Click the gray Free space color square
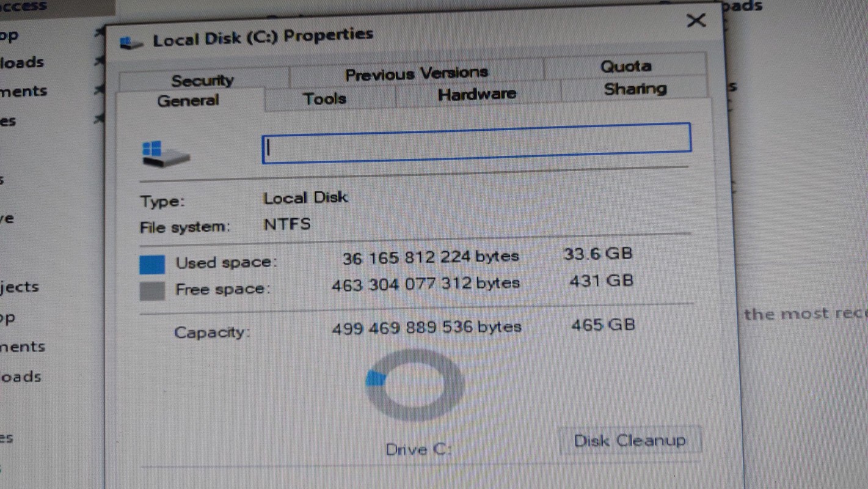Image resolution: width=868 pixels, height=489 pixels. (x=152, y=291)
